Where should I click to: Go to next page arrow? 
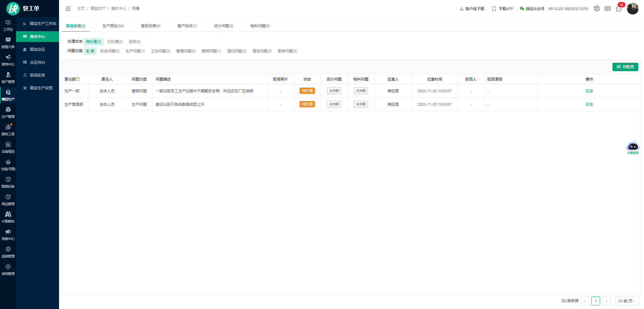coord(606,301)
